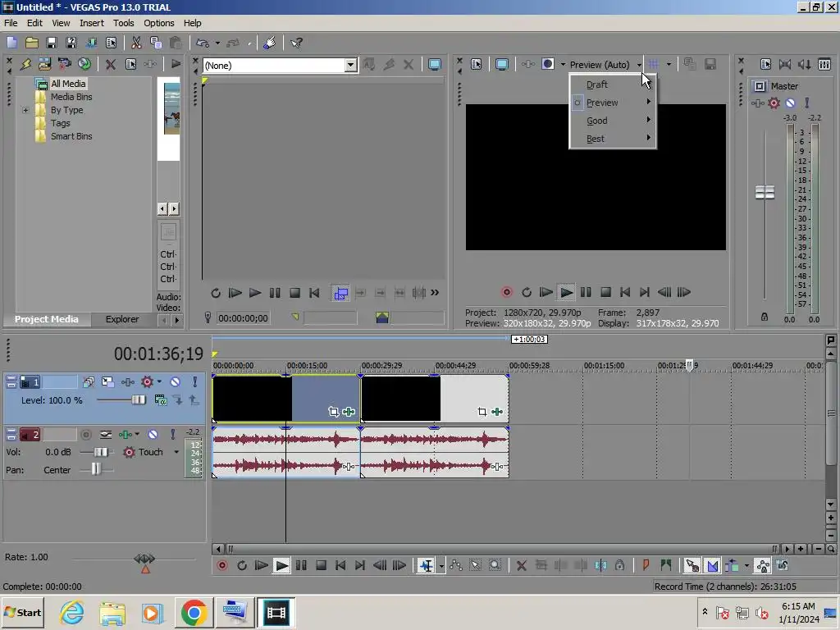Open a project with the folder icon
This screenshot has width=840, height=630.
point(32,43)
